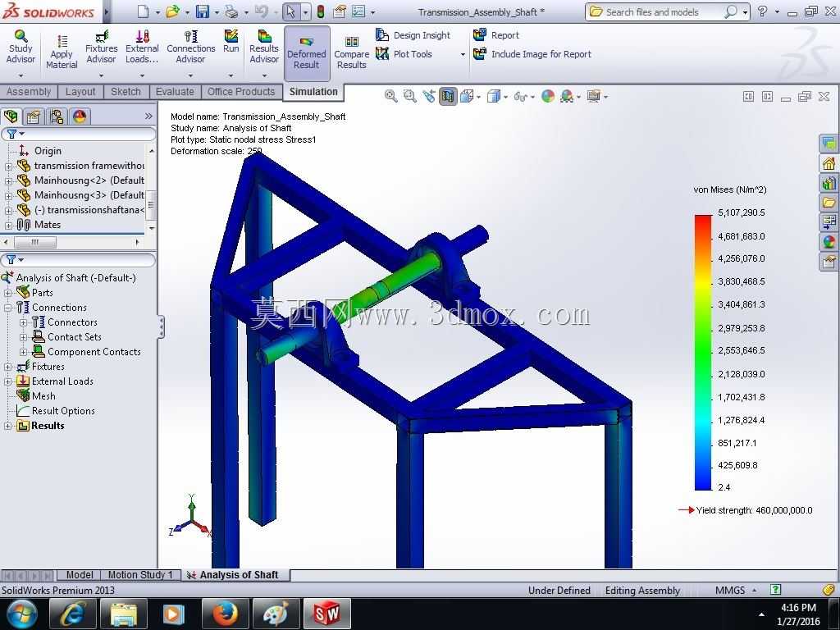The width and height of the screenshot is (840, 630).
Task: Generate a simulation Report
Action: click(x=496, y=35)
